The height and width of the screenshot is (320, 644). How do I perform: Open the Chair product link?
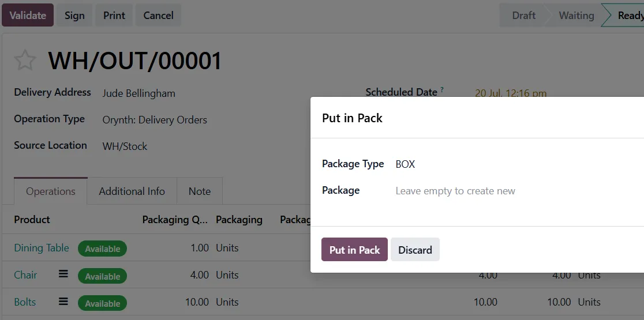[x=25, y=275]
